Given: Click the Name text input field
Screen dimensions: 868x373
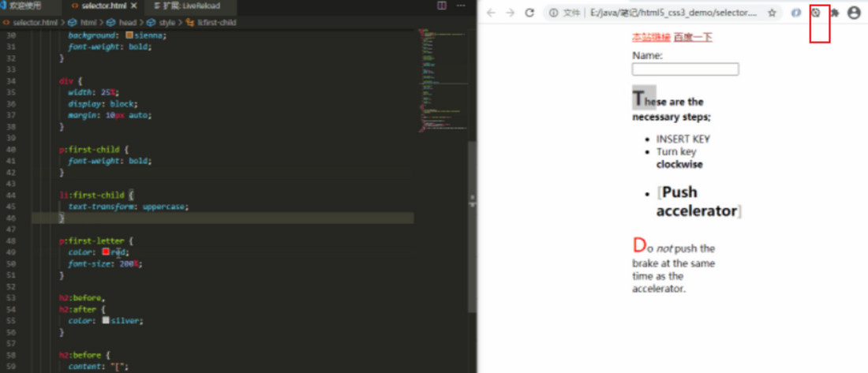Looking at the screenshot, I should click(x=685, y=69).
